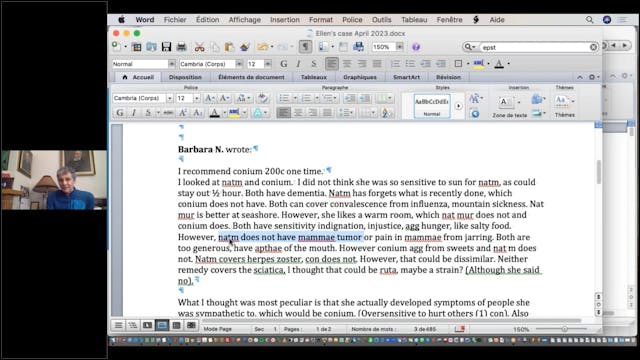This screenshot has width=640, height=360.
Task: Select the Normal style thumbnail
Action: point(432,106)
